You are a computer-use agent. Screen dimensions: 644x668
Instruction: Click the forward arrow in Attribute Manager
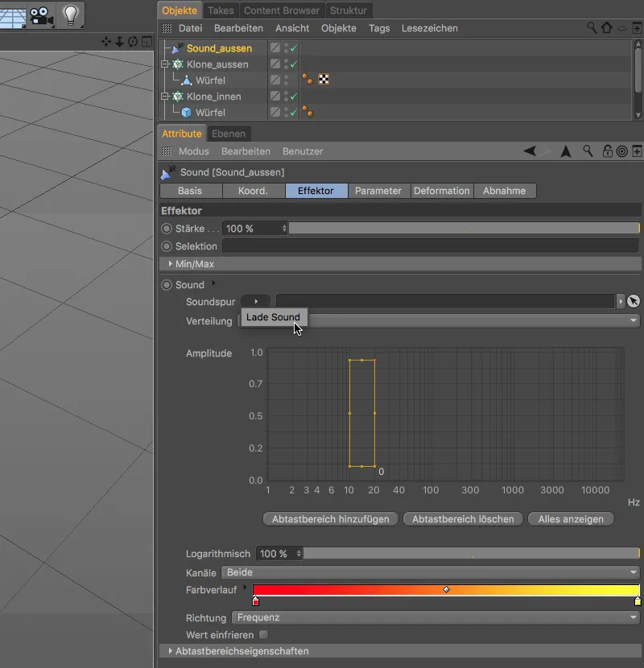(x=544, y=151)
